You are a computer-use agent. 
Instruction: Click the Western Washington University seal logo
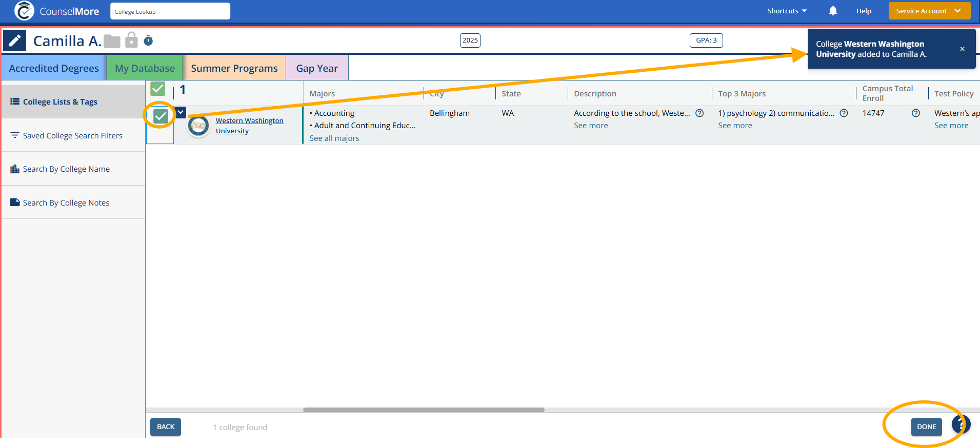tap(198, 126)
